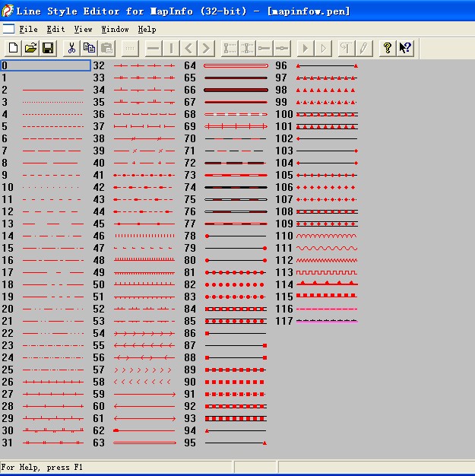Click the outlined play triangle icon
This screenshot has height=476, width=475.
pyautogui.click(x=323, y=48)
